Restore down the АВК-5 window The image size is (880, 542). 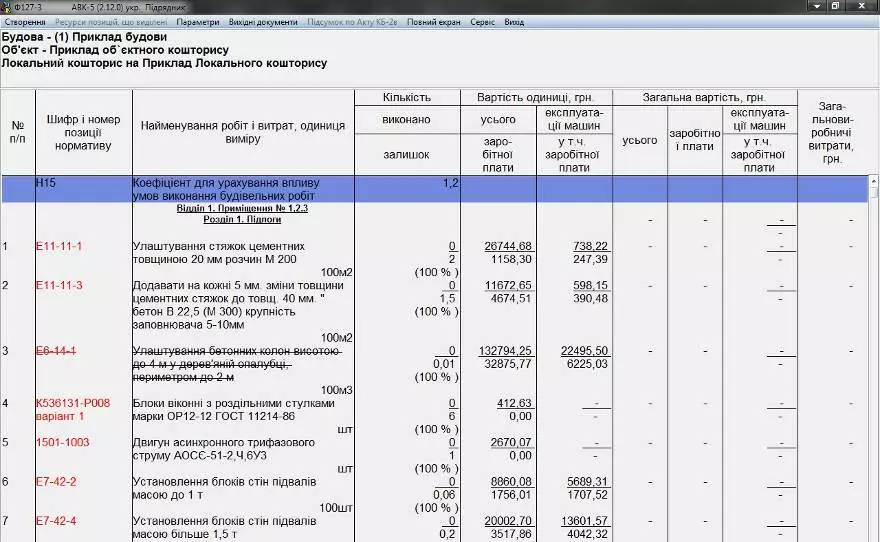(835, 6)
